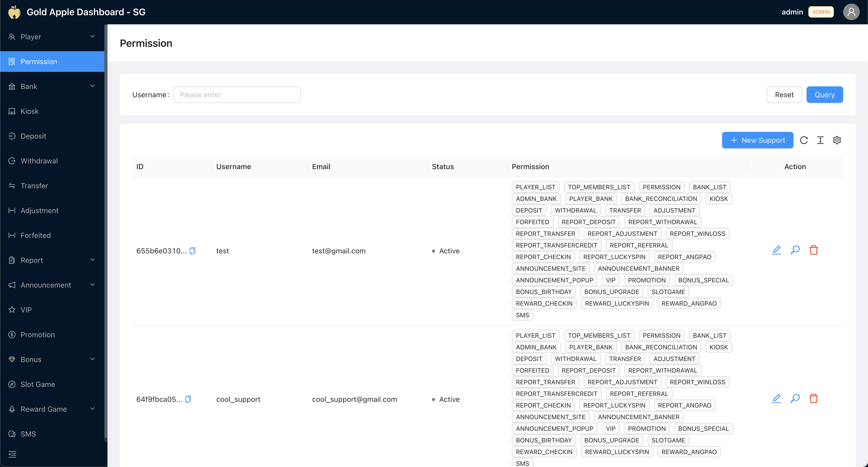Expand the Announcement sidebar section
Image resolution: width=868 pixels, height=467 pixels.
pos(52,285)
